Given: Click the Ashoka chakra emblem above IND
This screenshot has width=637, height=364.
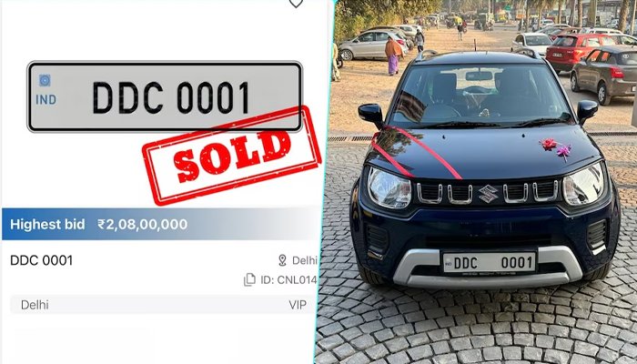Looking at the screenshot, I should [x=45, y=80].
